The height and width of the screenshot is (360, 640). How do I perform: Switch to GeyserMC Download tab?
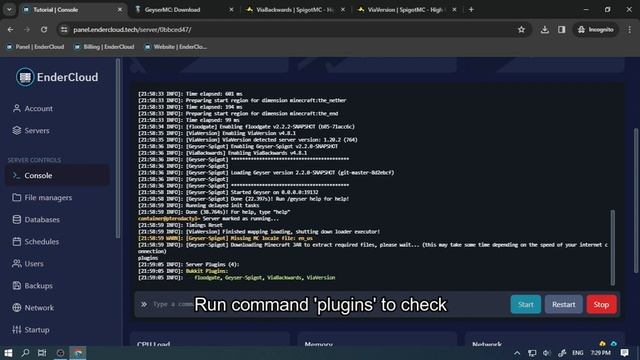184,9
